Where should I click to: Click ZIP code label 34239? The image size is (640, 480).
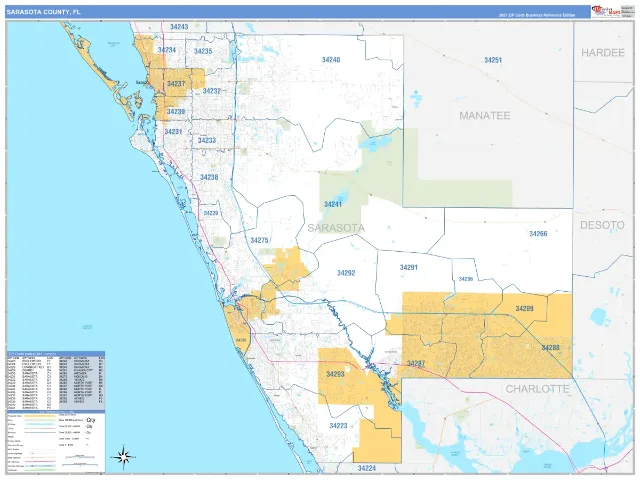pos(176,111)
